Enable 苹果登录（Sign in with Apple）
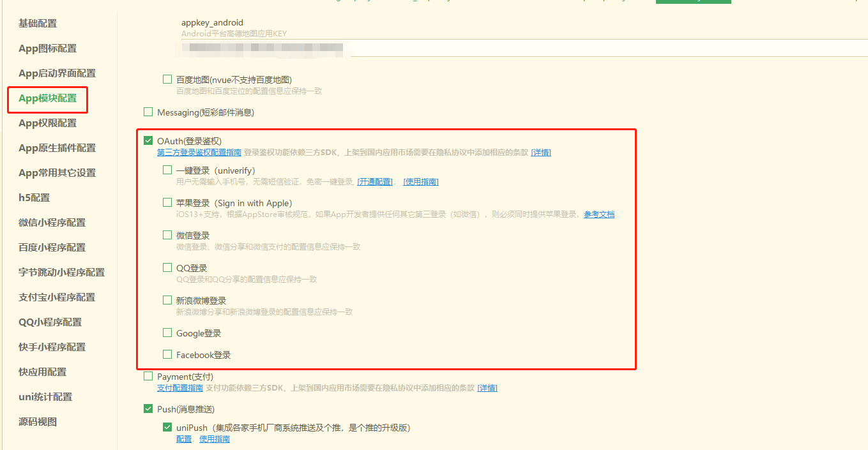 167,202
